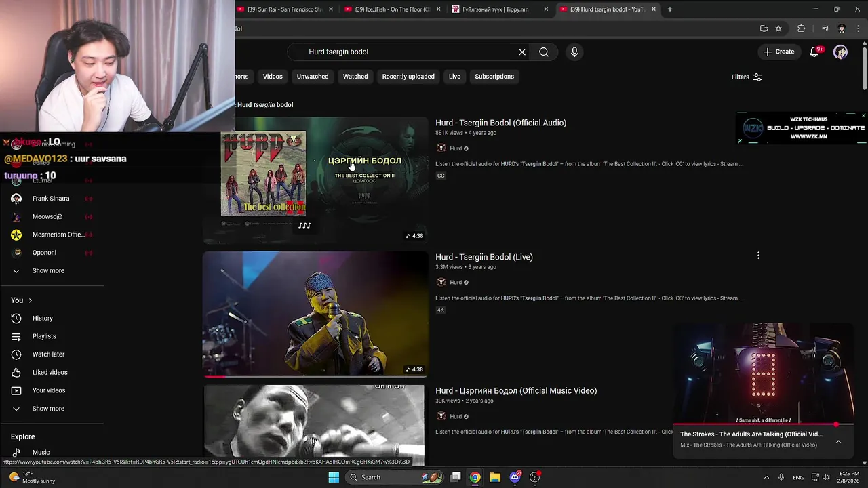Open more options for Tsergiin Bodol (Live)

click(758, 256)
